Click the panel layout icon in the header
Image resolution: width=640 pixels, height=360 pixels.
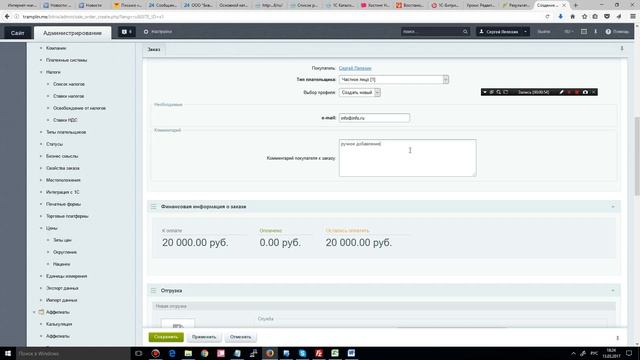(584, 31)
